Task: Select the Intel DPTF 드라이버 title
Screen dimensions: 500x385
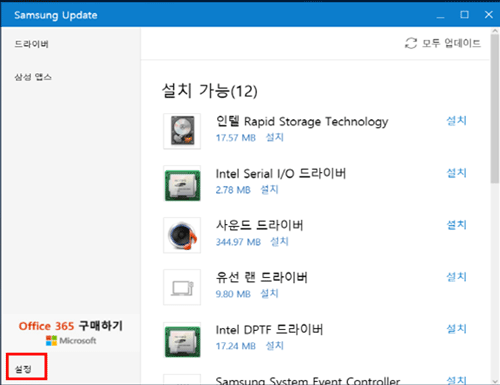Action: click(269, 330)
